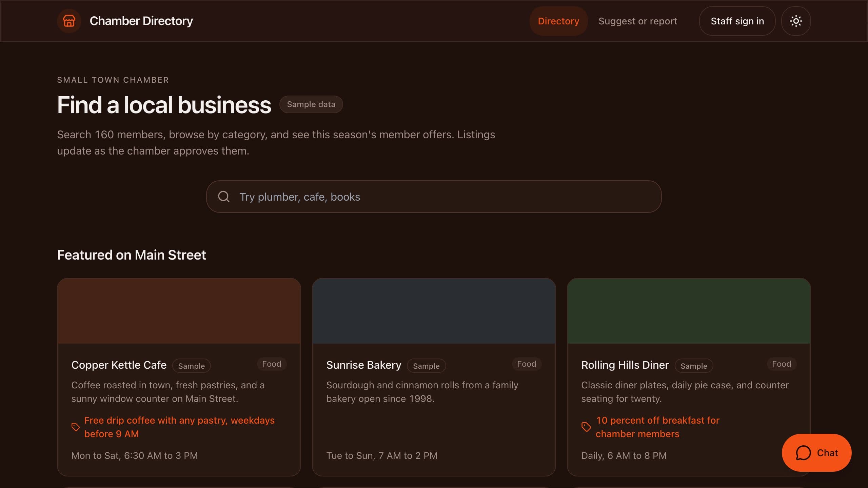Click the 'Featured on Main Street' heading

(x=132, y=255)
